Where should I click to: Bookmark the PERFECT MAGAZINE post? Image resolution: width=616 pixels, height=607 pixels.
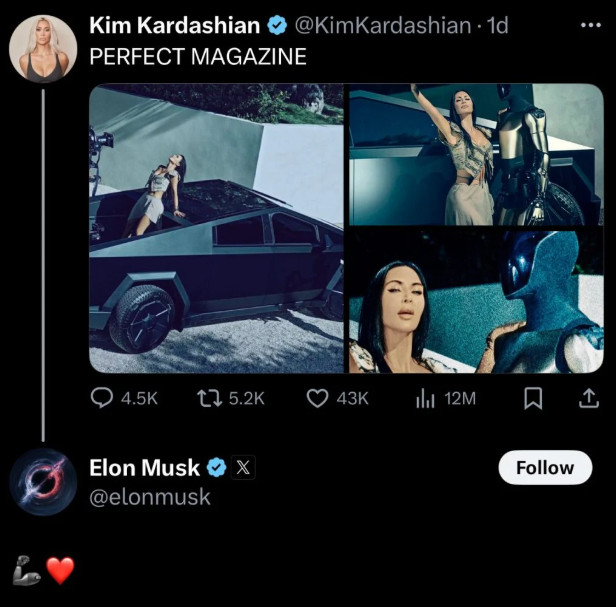tap(533, 398)
